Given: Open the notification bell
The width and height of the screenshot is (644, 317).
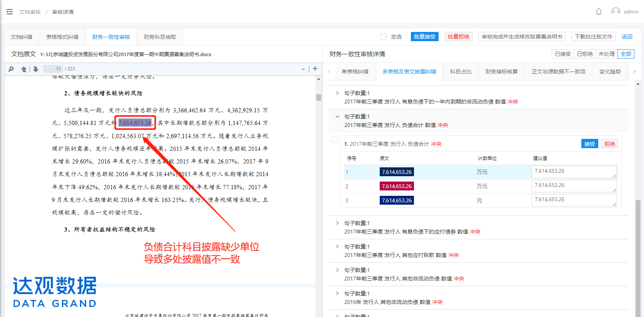Looking at the screenshot, I should (x=599, y=12).
